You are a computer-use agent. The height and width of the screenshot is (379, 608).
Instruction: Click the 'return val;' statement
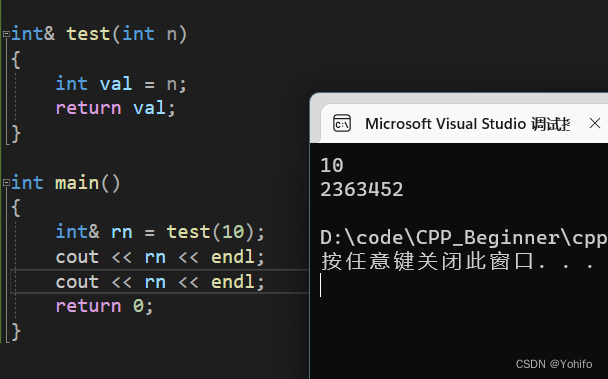click(116, 108)
